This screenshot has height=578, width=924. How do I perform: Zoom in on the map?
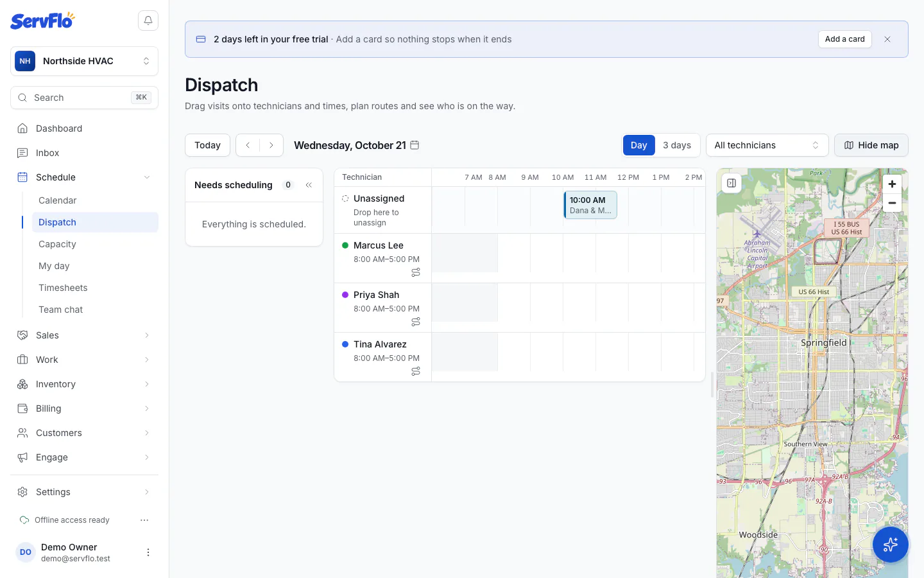coord(892,184)
